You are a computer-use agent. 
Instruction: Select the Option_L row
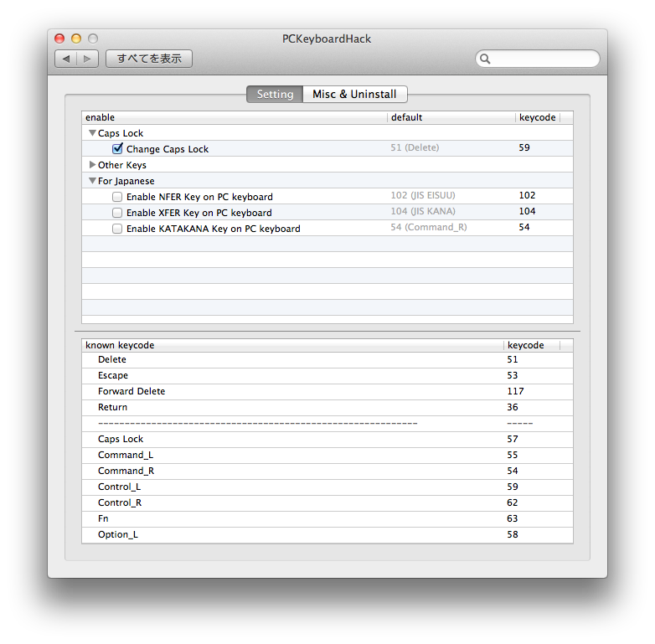[x=327, y=534]
